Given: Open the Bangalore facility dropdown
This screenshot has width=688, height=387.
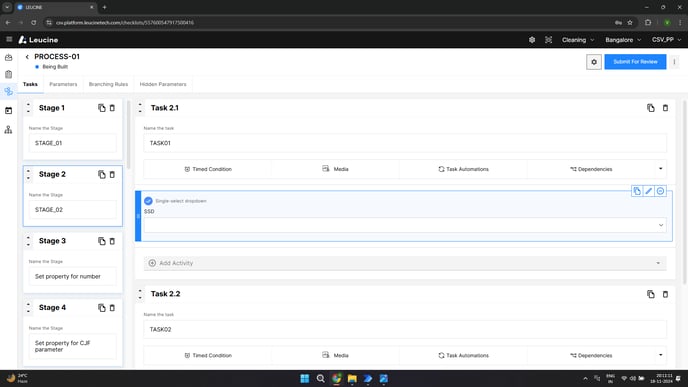Looking at the screenshot, I should [x=623, y=40].
